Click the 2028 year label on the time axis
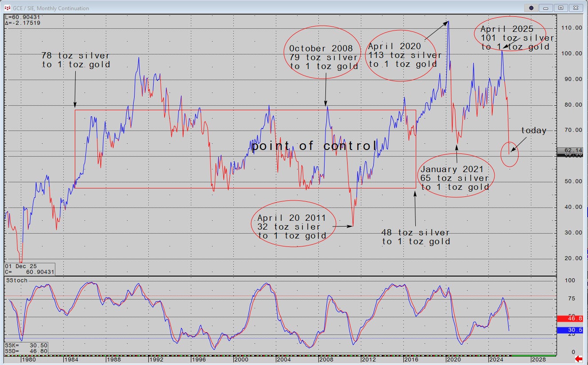This screenshot has height=365, width=588. [538, 361]
